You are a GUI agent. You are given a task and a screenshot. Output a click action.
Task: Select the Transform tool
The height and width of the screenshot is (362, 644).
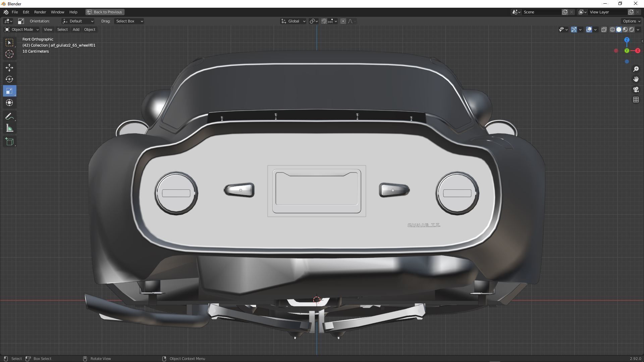click(x=9, y=103)
